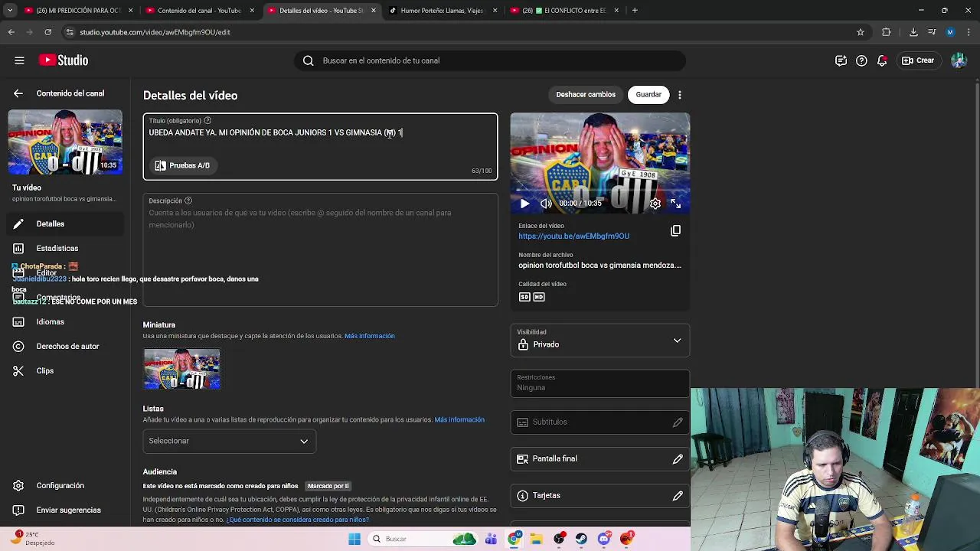Screen dimensions: 980x551
Task: Open the notifications bell in header
Action: [x=882, y=60]
